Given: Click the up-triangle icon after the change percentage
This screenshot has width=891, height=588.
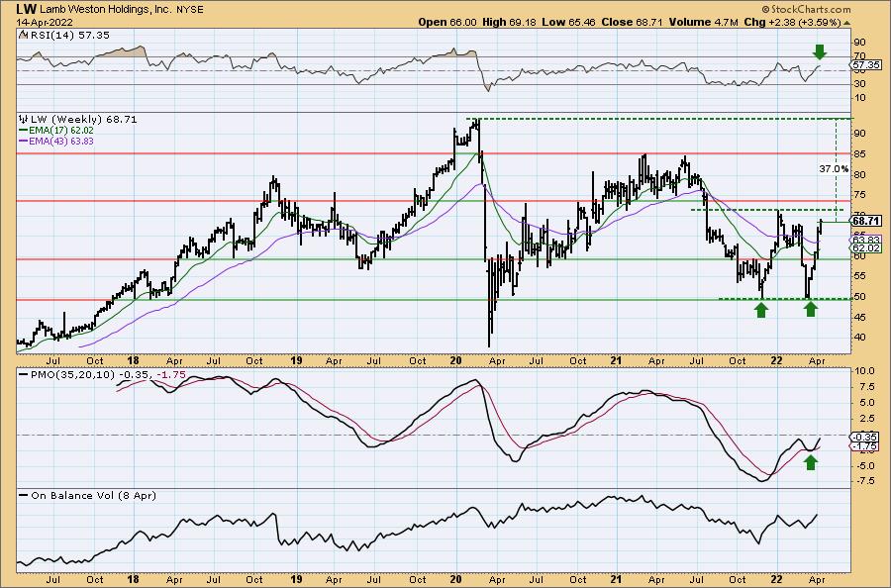Looking at the screenshot, I should pos(846,23).
